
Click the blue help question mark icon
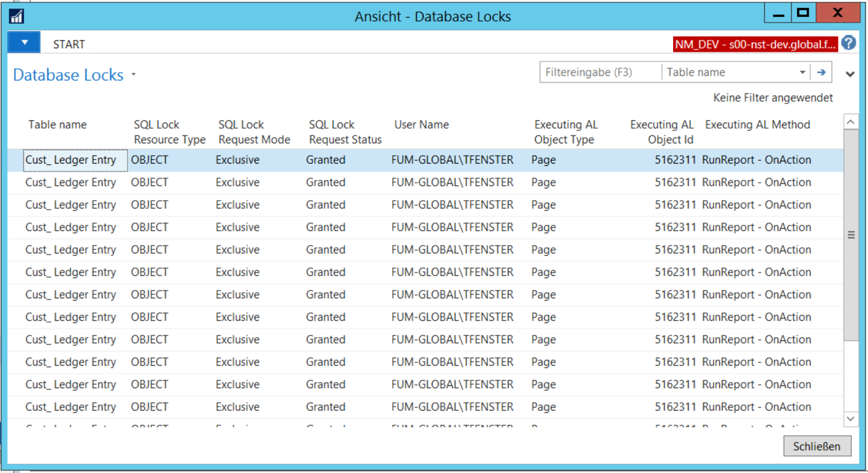click(x=848, y=43)
